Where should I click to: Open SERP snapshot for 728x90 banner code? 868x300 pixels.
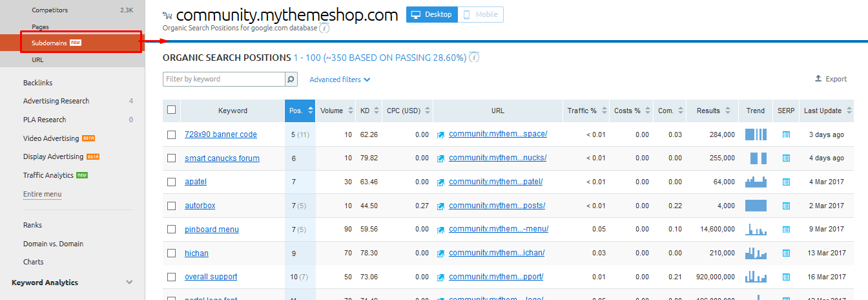[x=786, y=134]
